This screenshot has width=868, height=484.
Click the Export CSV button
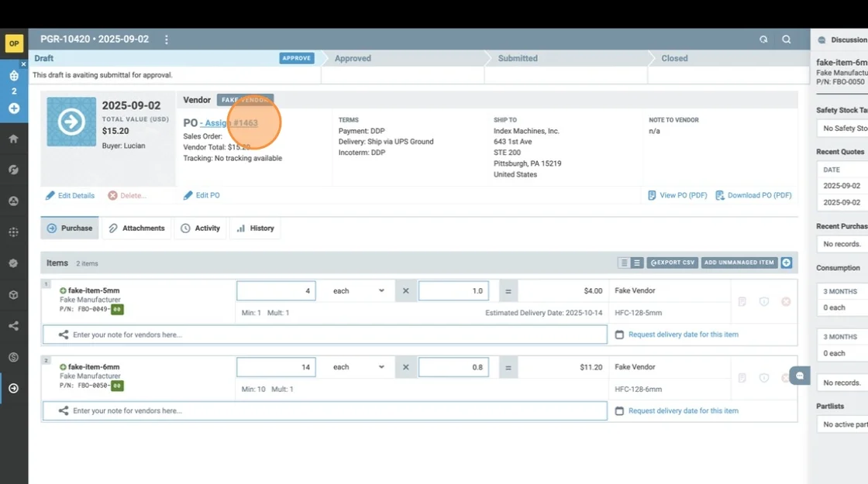pyautogui.click(x=672, y=263)
